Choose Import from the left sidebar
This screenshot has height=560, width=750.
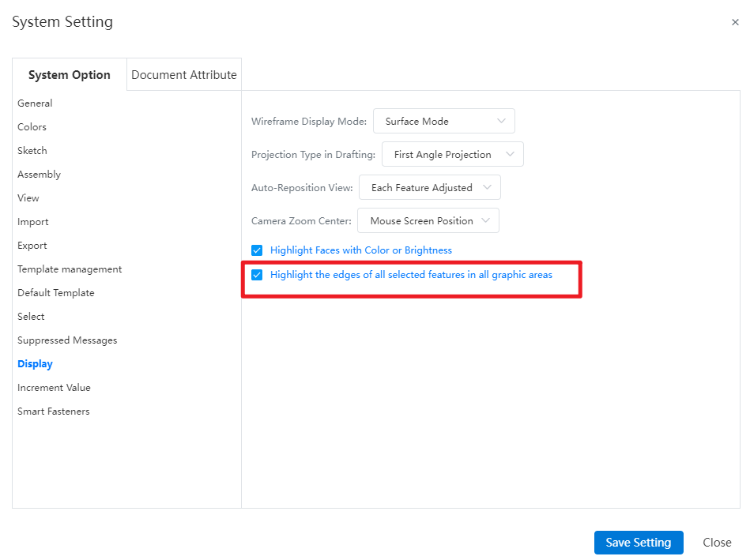(x=33, y=222)
